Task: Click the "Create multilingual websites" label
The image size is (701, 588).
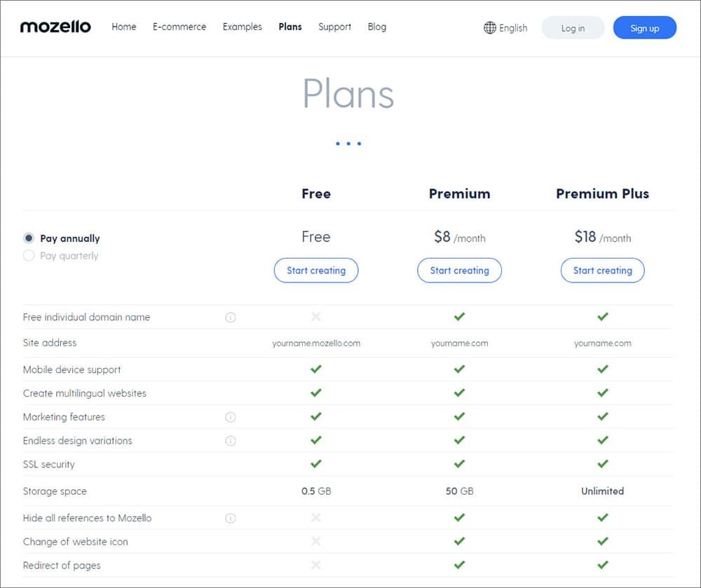Action: pos(85,393)
